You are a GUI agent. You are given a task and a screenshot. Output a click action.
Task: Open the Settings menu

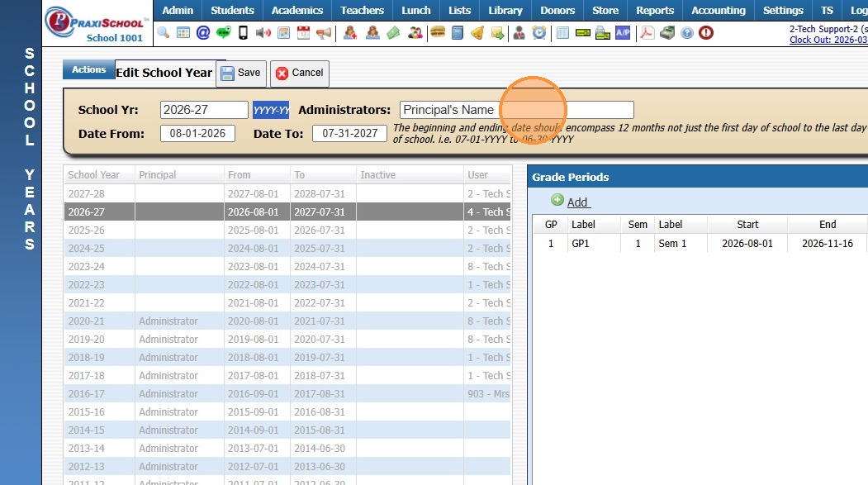click(783, 11)
